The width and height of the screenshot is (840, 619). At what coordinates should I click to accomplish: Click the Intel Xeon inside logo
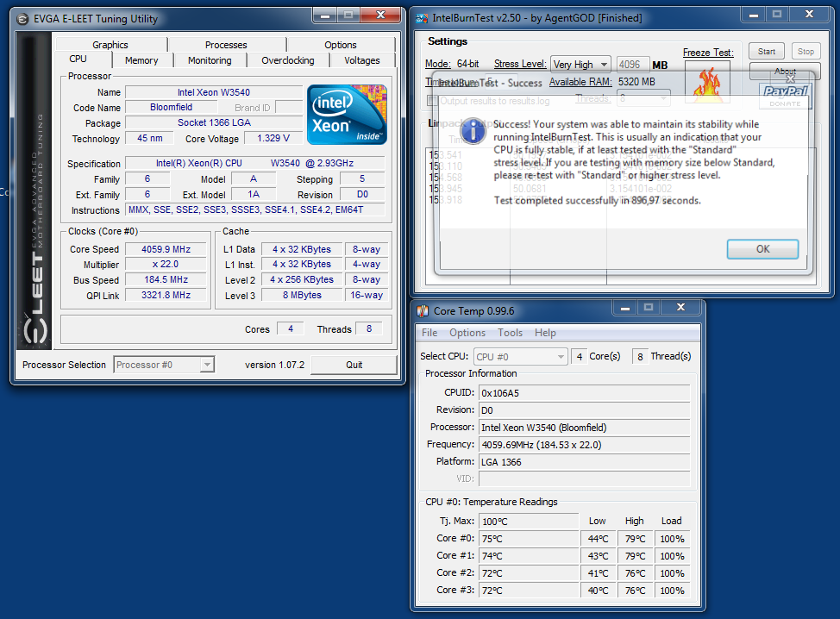pyautogui.click(x=348, y=115)
